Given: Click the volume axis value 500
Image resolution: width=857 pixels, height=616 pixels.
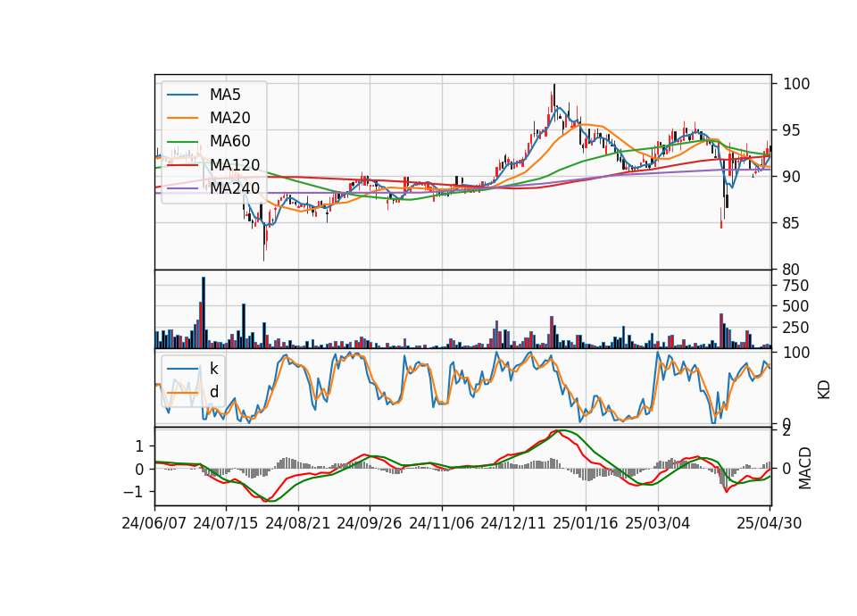Looking at the screenshot, I should (x=796, y=306).
